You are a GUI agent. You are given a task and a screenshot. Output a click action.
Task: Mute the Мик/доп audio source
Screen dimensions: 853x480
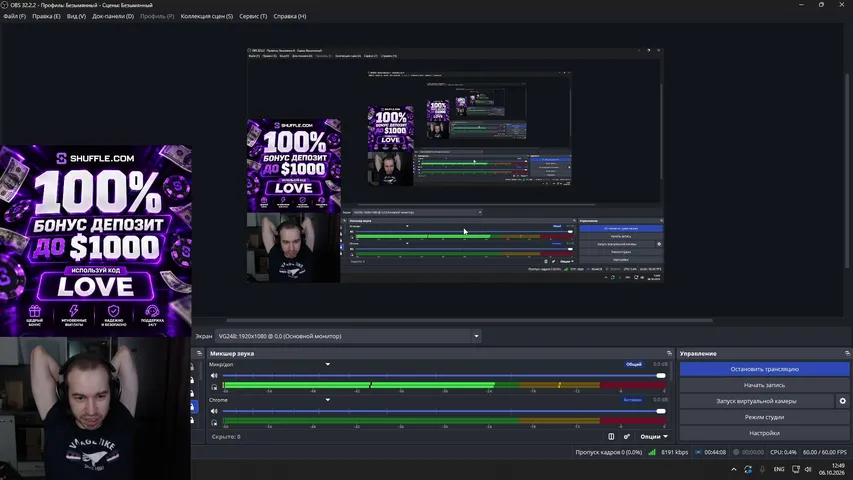point(214,376)
